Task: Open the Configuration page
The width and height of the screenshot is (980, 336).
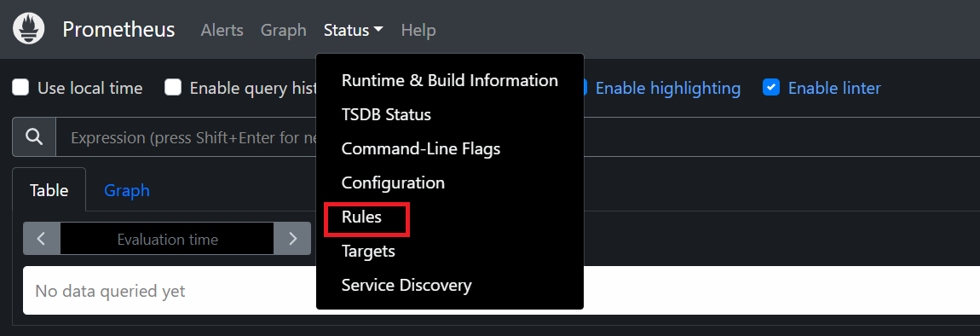Action: point(393,182)
